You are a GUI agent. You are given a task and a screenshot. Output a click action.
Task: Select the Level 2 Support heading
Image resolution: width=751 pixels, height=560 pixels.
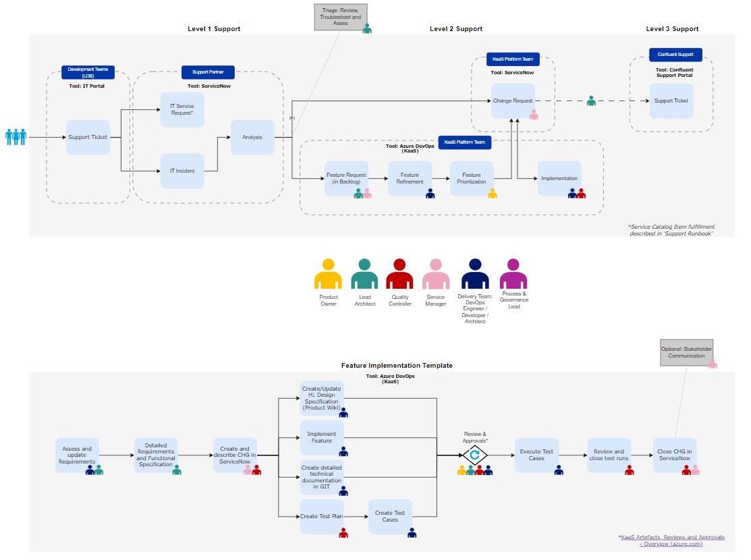point(456,29)
